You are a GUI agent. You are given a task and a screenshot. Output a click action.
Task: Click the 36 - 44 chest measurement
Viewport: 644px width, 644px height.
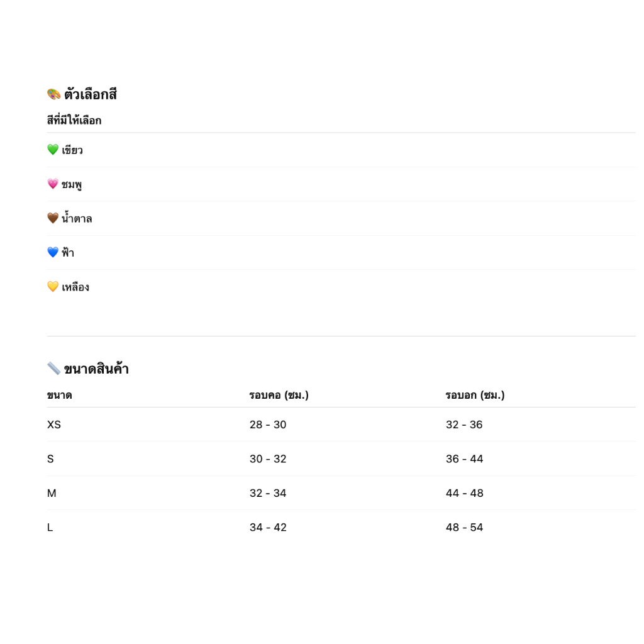(x=465, y=458)
